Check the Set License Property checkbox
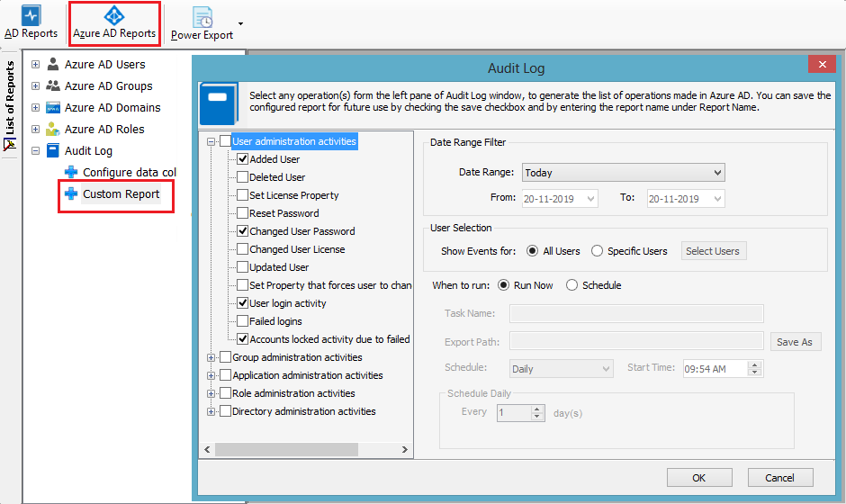Viewport: 846px width, 504px height. pyautogui.click(x=243, y=195)
